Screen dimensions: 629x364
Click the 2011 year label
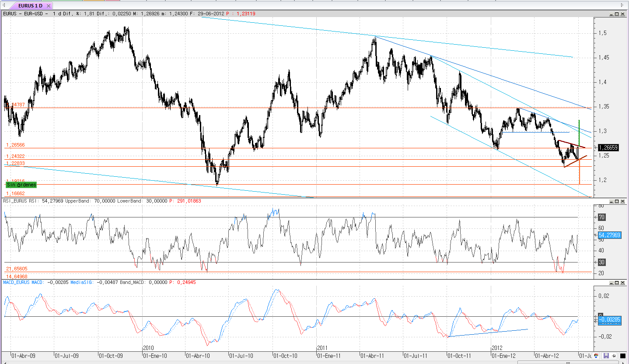pos(323,348)
